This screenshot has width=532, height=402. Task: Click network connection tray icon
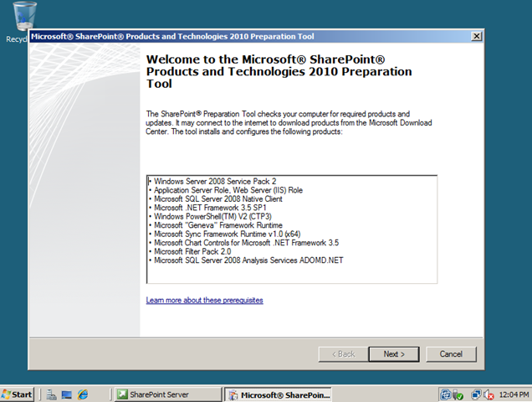point(476,394)
